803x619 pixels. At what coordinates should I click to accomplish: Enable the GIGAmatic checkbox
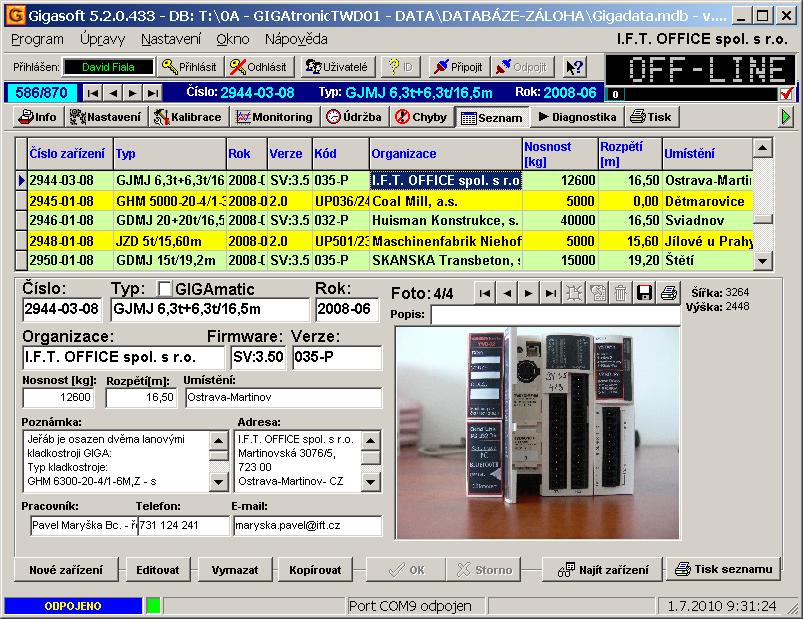click(x=166, y=289)
